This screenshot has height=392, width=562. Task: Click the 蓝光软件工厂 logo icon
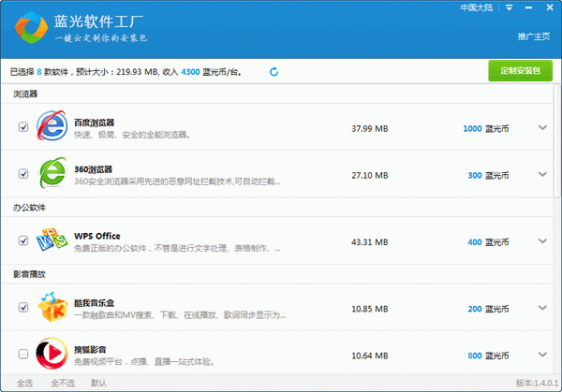click(34, 29)
